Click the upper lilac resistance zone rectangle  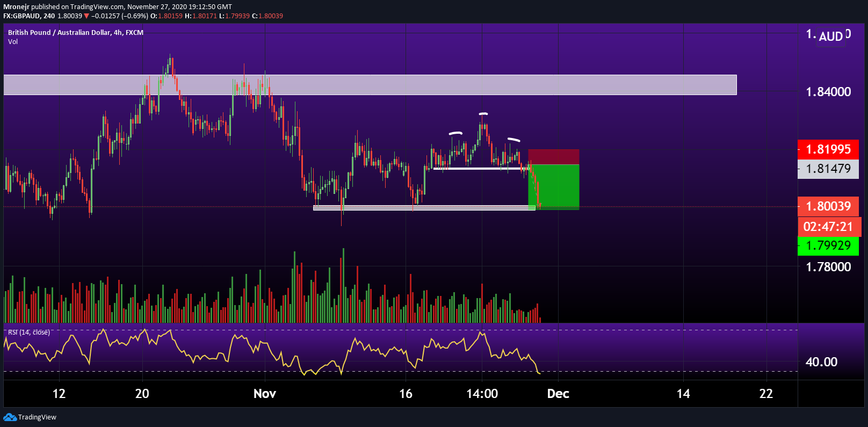coord(370,85)
